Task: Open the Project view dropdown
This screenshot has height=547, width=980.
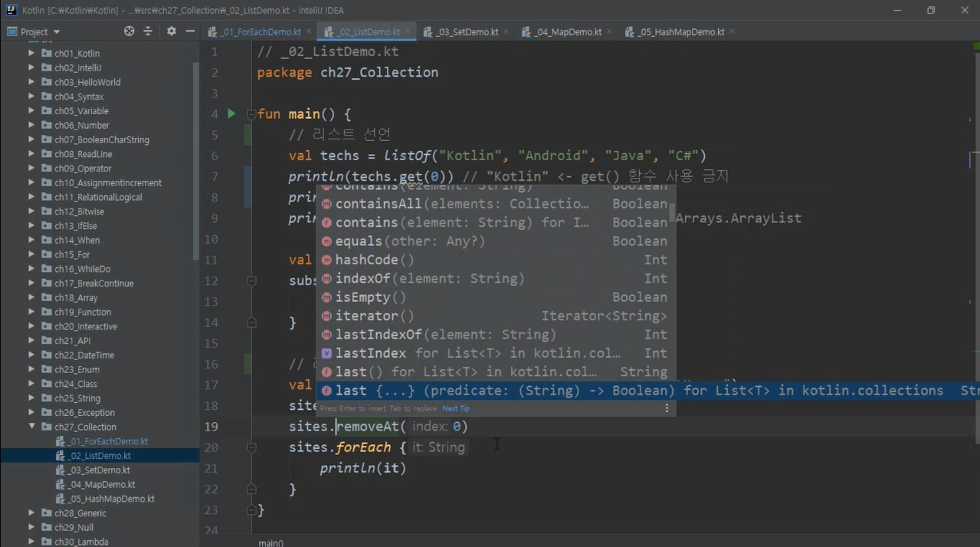Action: click(x=57, y=32)
